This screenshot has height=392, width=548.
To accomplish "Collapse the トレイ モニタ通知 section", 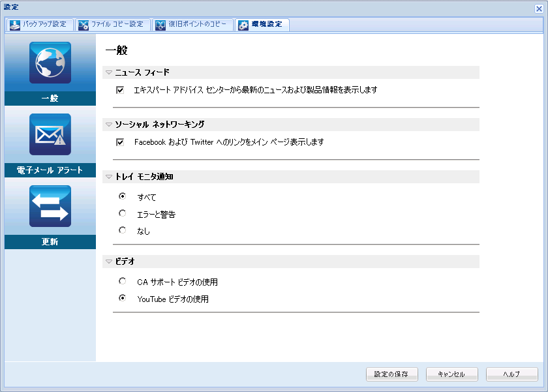I will [108, 177].
